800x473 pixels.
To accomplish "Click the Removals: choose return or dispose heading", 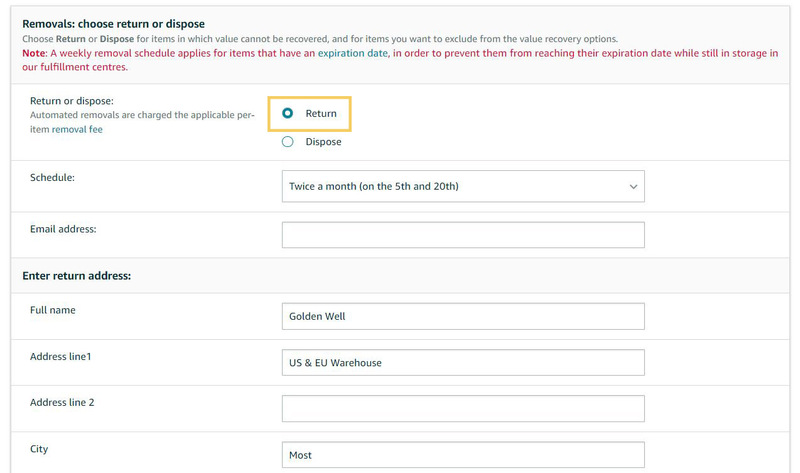I will pos(113,24).
